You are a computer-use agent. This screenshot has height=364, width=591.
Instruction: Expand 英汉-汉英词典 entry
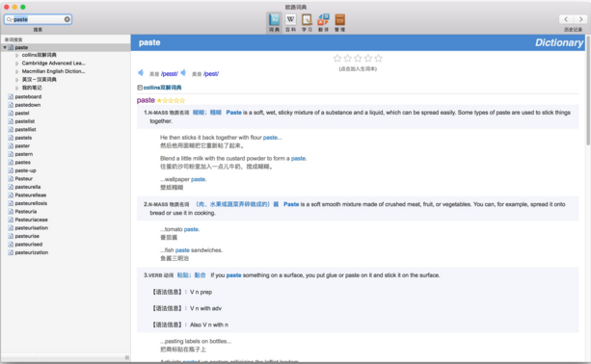17,80
